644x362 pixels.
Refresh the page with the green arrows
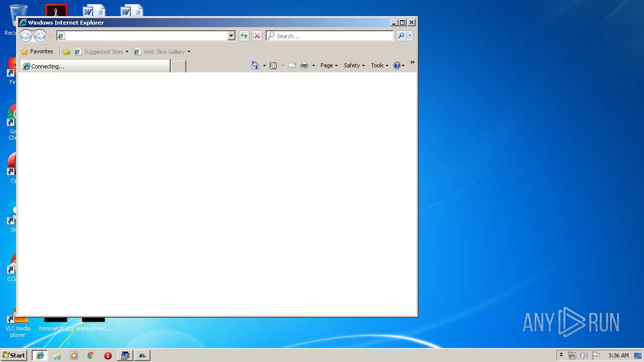pos(244,36)
